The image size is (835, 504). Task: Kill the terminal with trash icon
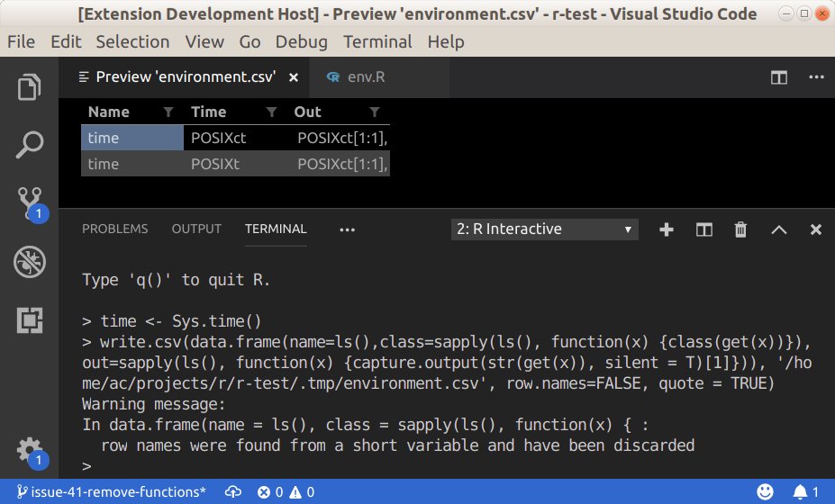pos(740,229)
